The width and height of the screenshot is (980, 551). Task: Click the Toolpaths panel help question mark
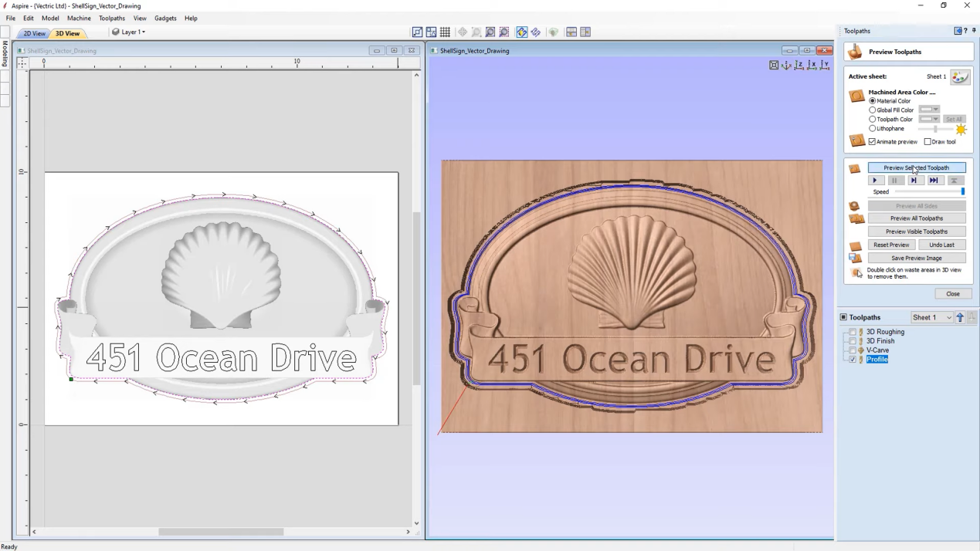[965, 31]
